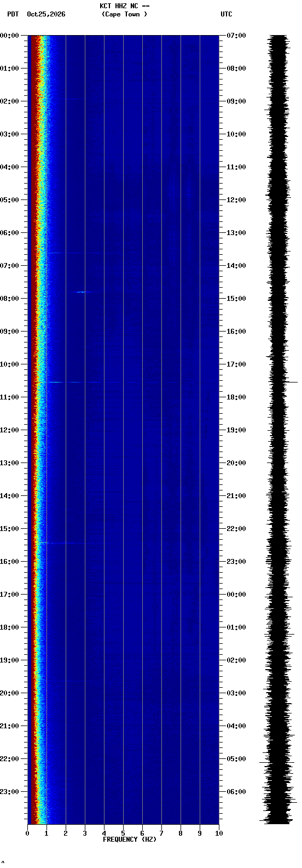Click the bright 3 Hz spectrogram burst near 07:50 PDT
The image size is (302, 868).
(x=83, y=292)
